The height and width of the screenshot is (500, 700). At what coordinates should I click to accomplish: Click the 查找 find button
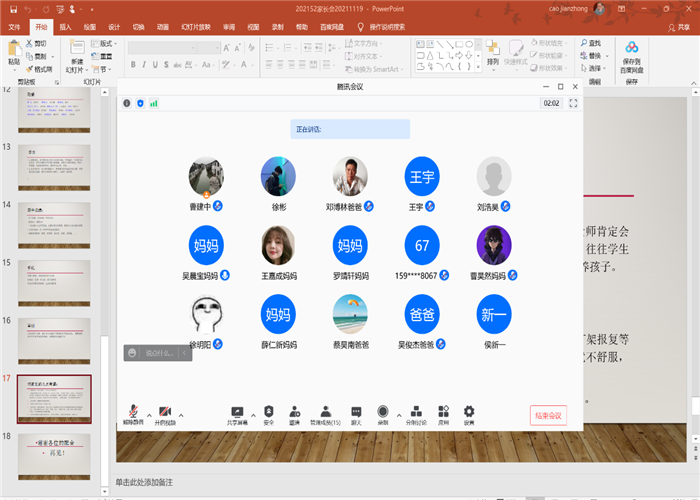591,43
